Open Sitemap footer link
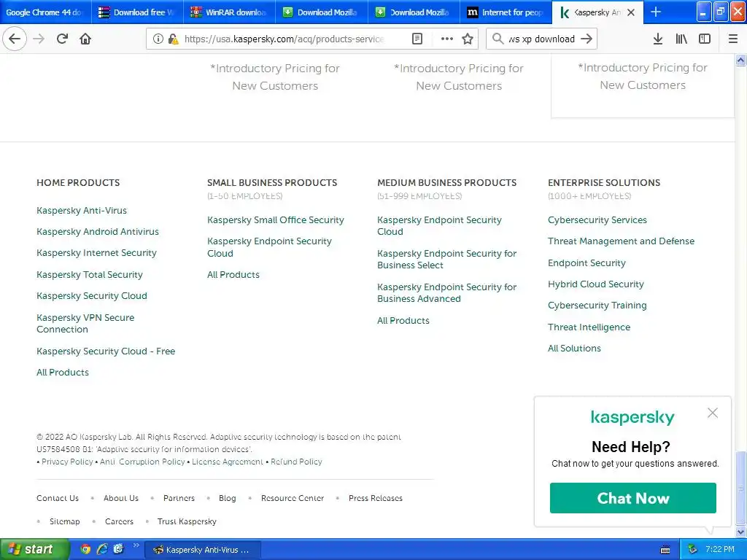The height and width of the screenshot is (560, 747). pyautogui.click(x=65, y=521)
